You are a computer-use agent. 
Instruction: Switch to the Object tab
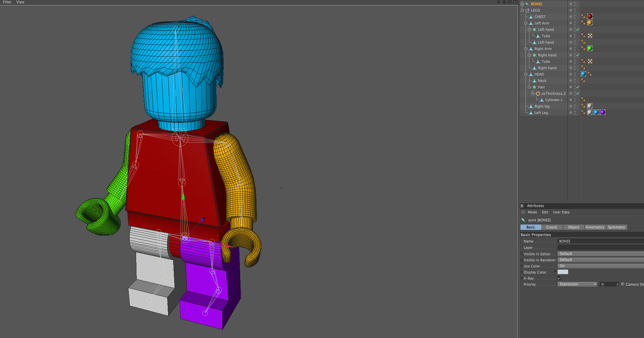[x=574, y=227]
